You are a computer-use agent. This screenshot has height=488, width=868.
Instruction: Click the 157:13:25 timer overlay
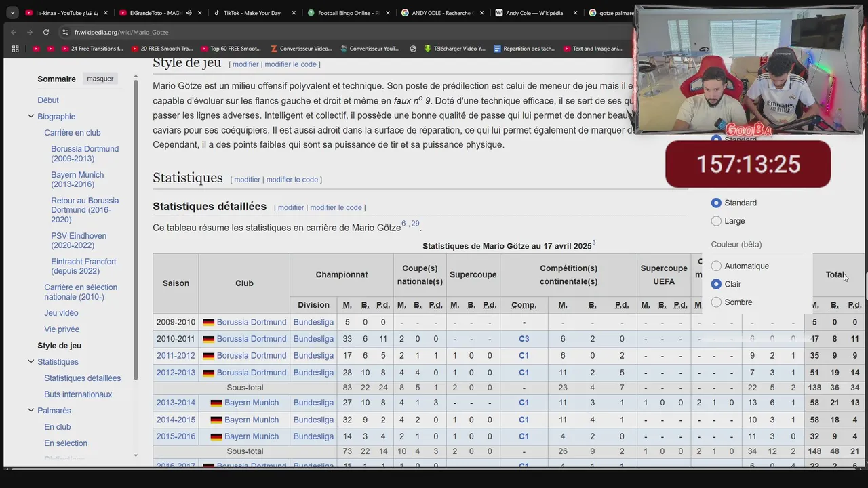[x=748, y=164]
